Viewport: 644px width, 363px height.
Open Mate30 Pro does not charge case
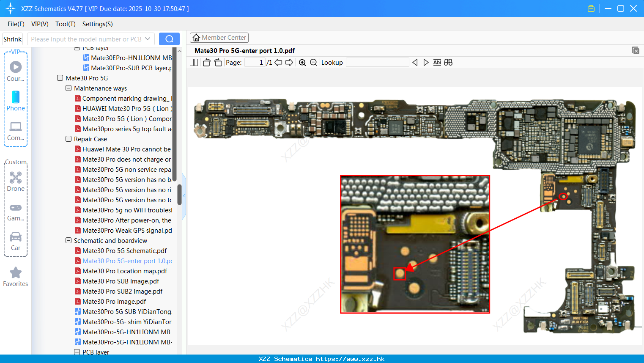pyautogui.click(x=123, y=159)
